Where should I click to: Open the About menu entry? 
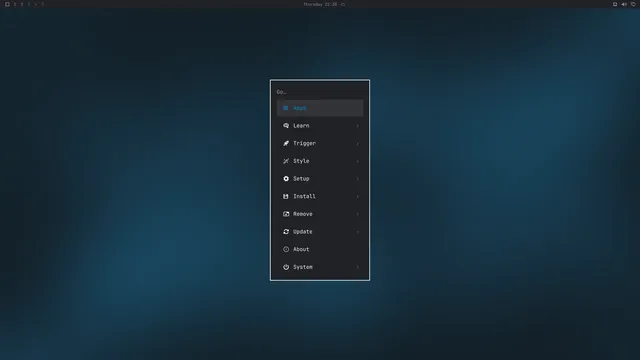coord(320,249)
